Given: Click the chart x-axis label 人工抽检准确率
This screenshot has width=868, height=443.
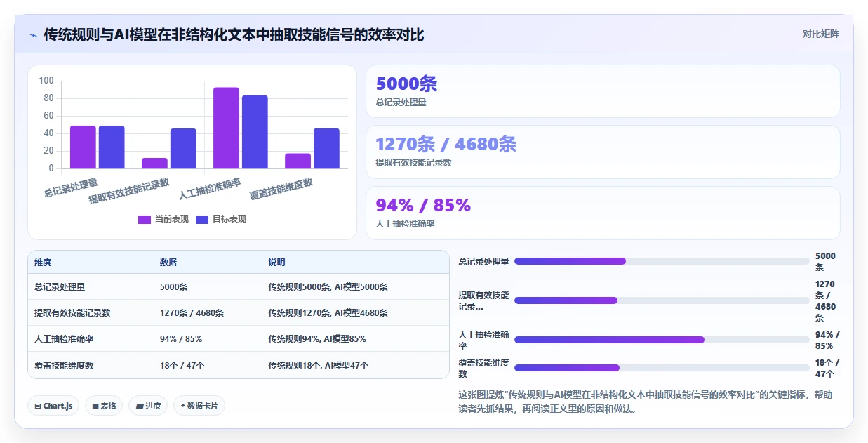Looking at the screenshot, I should pos(210,189).
